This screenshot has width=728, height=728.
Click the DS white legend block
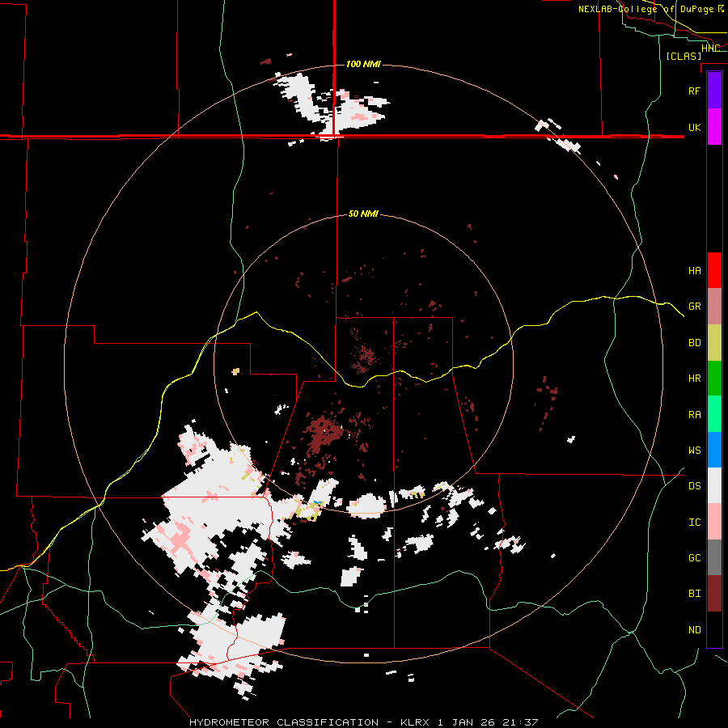tap(714, 485)
